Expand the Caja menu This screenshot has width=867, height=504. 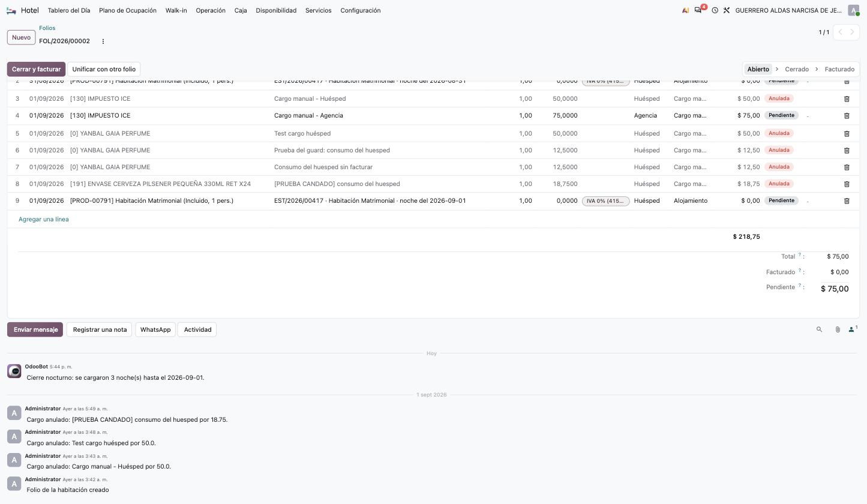[241, 10]
